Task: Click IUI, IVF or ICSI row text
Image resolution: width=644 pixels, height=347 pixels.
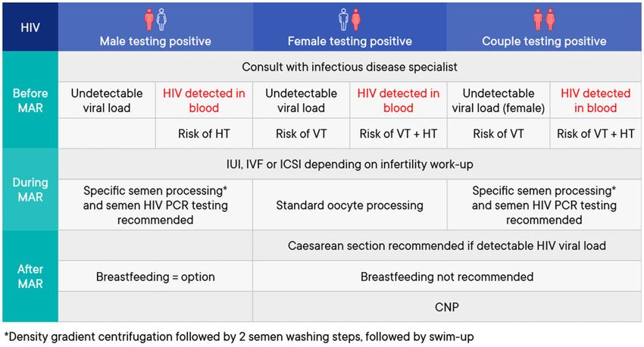Action: [x=349, y=164]
